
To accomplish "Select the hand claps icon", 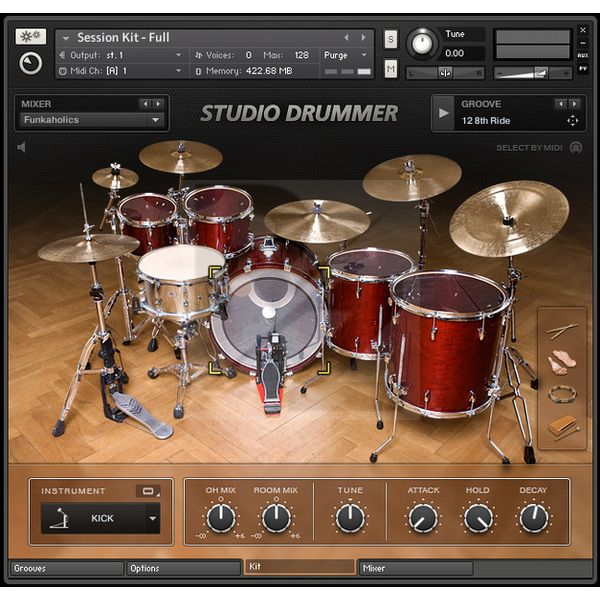I will click(562, 362).
